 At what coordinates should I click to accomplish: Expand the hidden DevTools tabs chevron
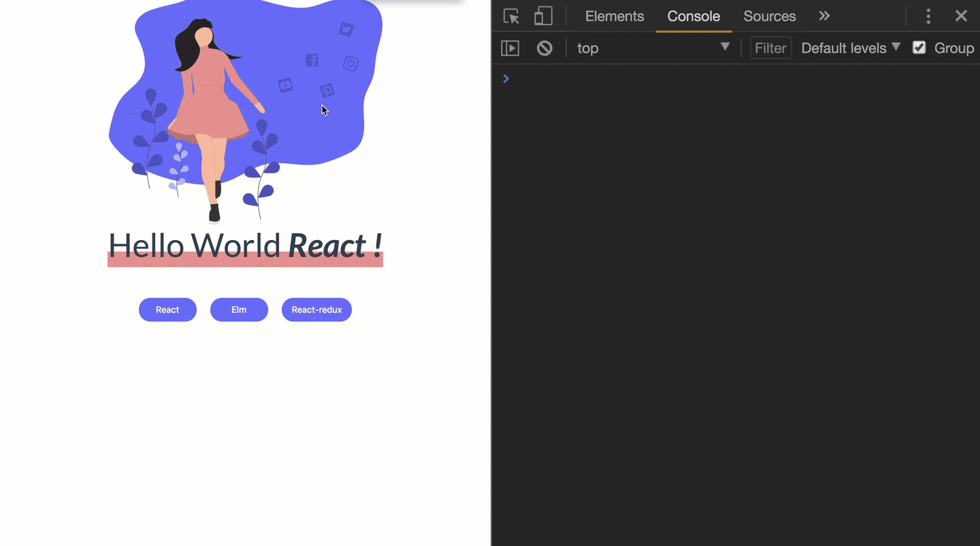click(x=824, y=16)
